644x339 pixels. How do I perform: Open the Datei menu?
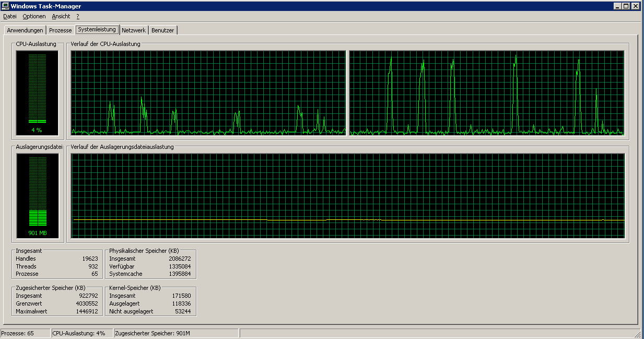pyautogui.click(x=10, y=16)
